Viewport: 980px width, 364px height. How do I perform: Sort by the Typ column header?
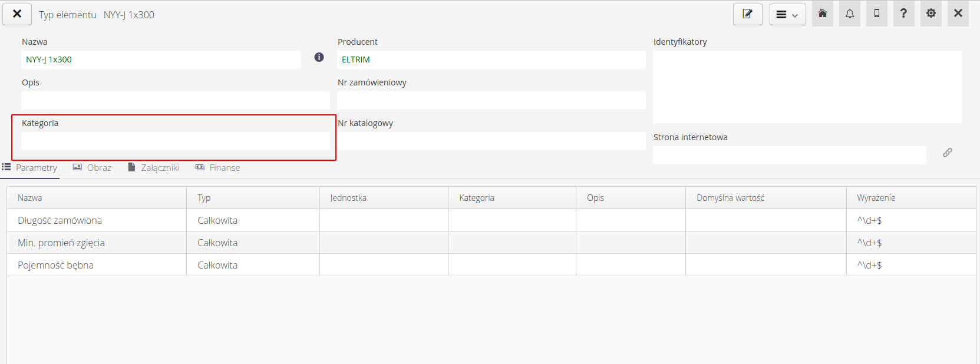pyautogui.click(x=204, y=198)
